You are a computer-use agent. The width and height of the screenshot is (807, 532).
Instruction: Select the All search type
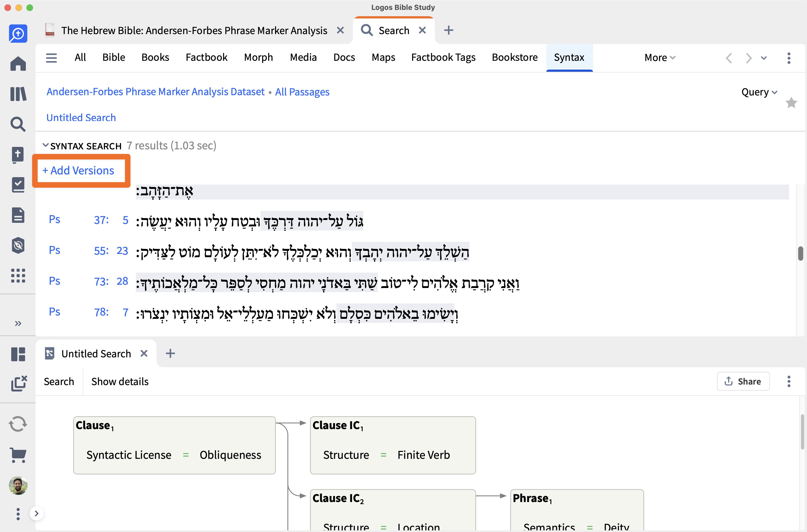pos(80,57)
